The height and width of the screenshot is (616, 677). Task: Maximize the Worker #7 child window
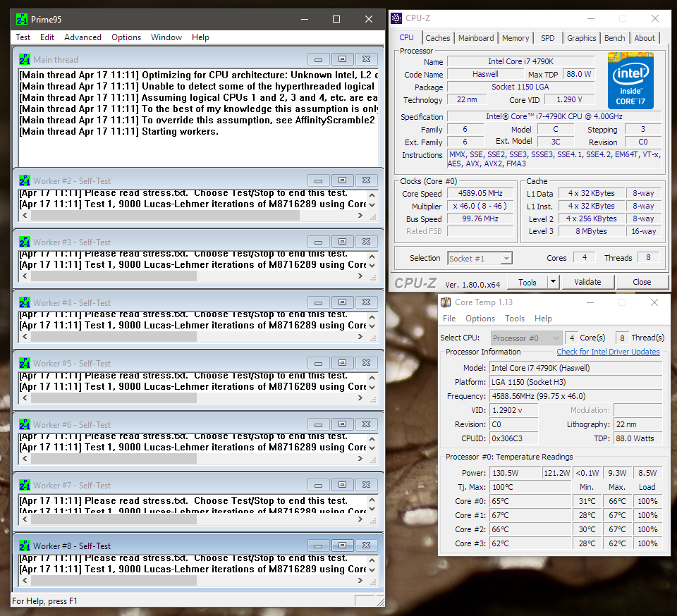[343, 485]
